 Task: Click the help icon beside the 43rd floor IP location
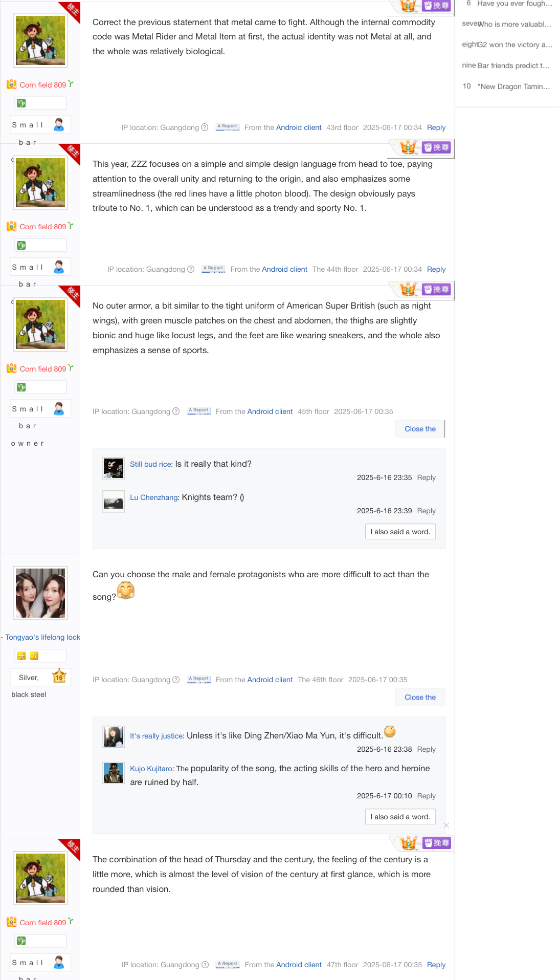pos(205,127)
